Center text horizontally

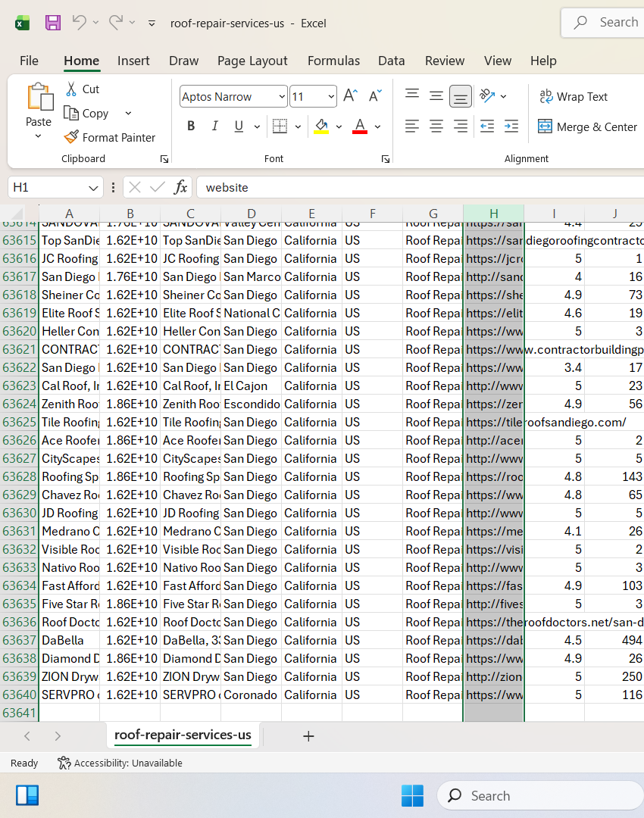[x=436, y=126]
